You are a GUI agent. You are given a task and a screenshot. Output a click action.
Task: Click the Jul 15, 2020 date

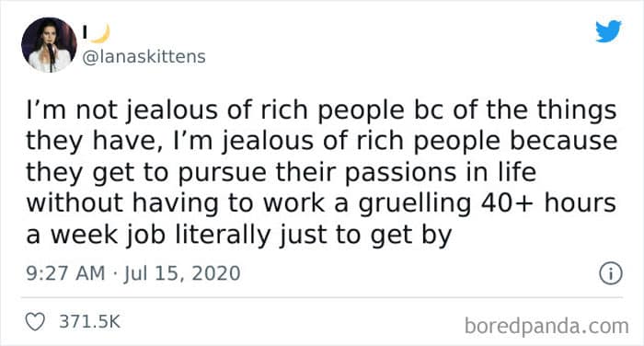pos(182,273)
